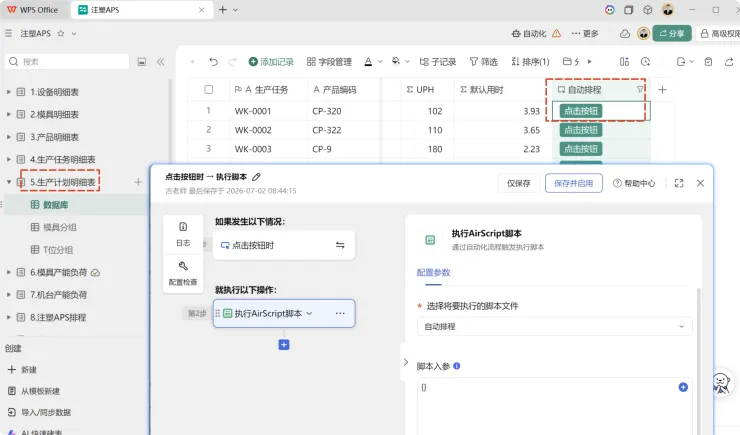Select the WK-0001 cell
Screen dimensions: 740x435
pos(267,111)
